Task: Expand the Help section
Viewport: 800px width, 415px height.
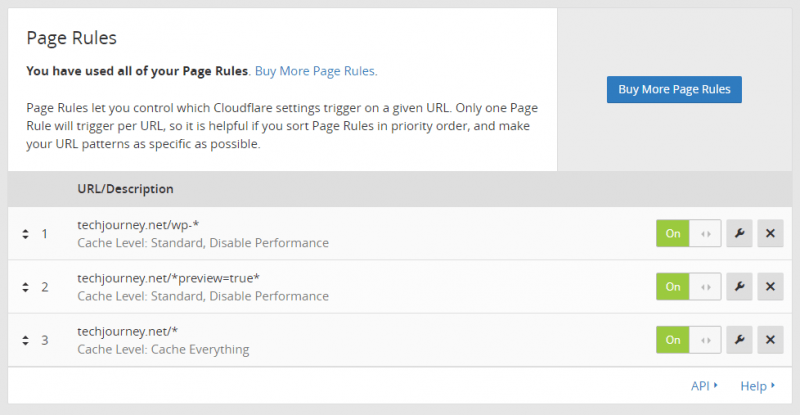Action: (758, 386)
